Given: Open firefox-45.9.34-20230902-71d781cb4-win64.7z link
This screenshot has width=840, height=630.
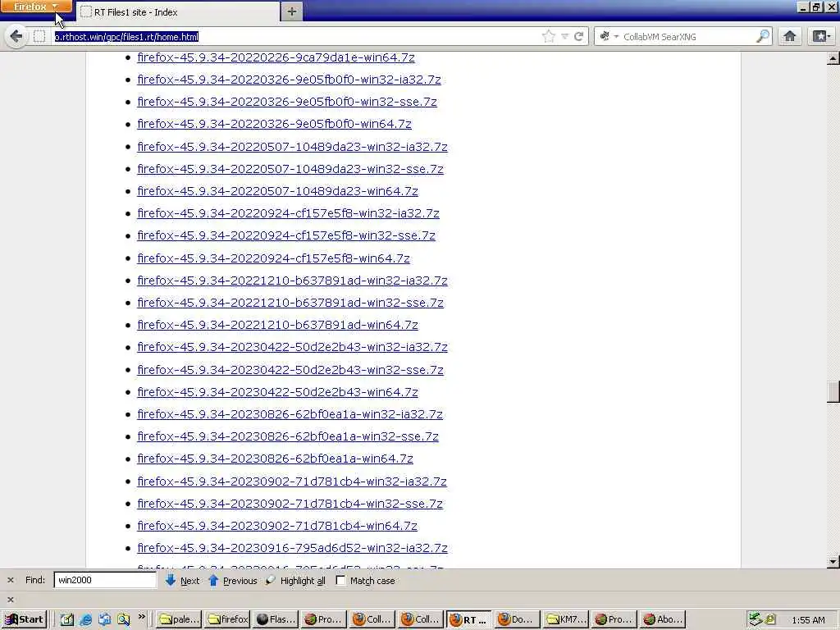Looking at the screenshot, I should [x=277, y=526].
